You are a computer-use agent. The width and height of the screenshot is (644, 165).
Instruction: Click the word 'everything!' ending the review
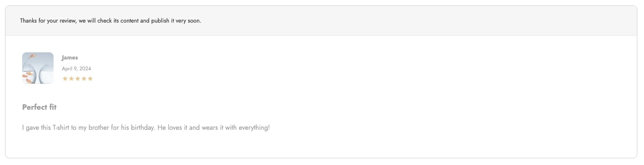254,127
